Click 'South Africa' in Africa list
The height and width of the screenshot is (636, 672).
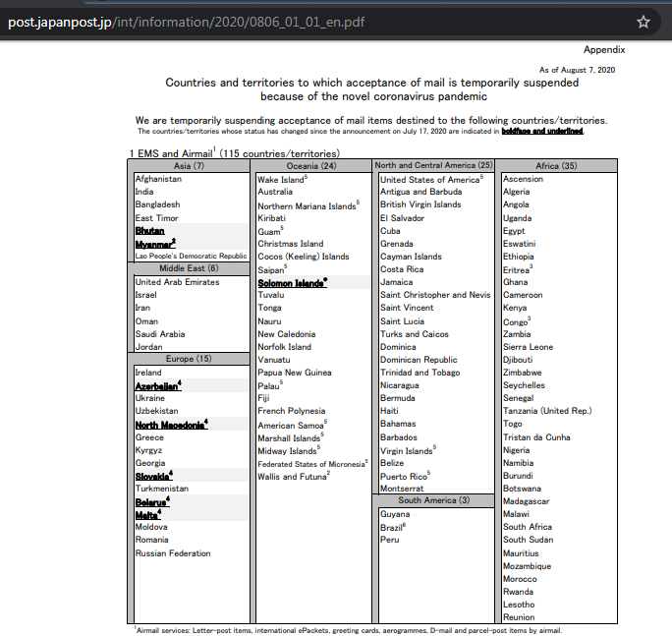(528, 527)
